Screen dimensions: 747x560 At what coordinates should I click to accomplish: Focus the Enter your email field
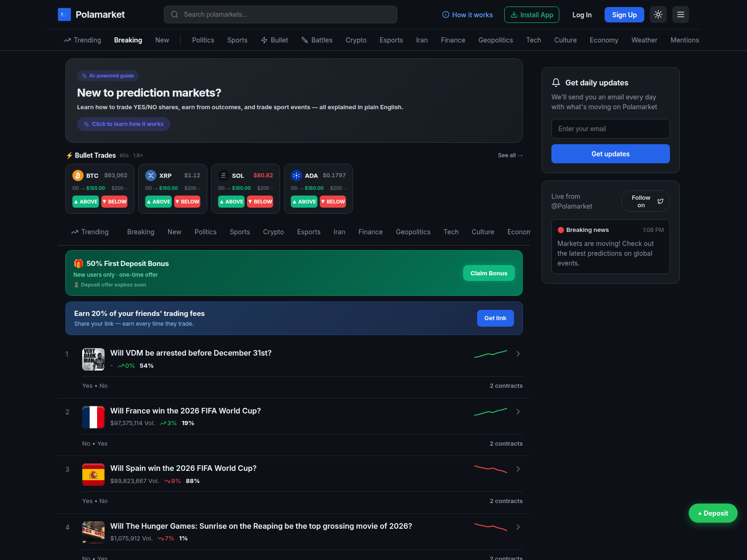click(611, 129)
